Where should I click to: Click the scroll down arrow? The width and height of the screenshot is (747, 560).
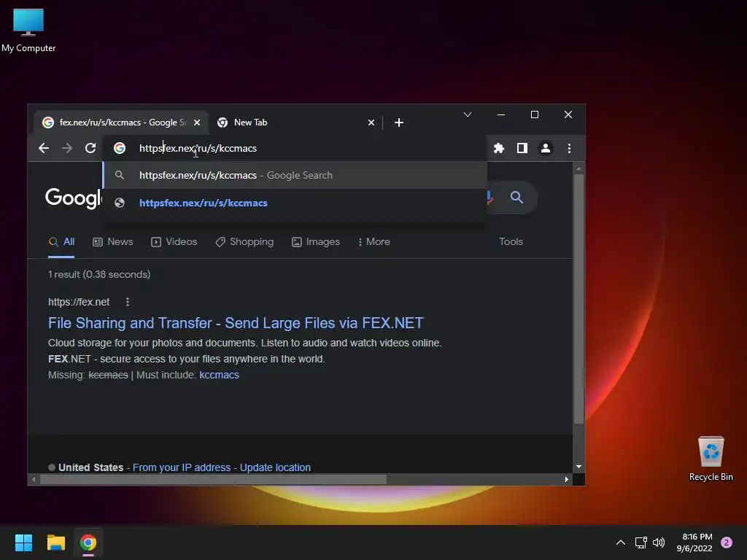pos(578,467)
